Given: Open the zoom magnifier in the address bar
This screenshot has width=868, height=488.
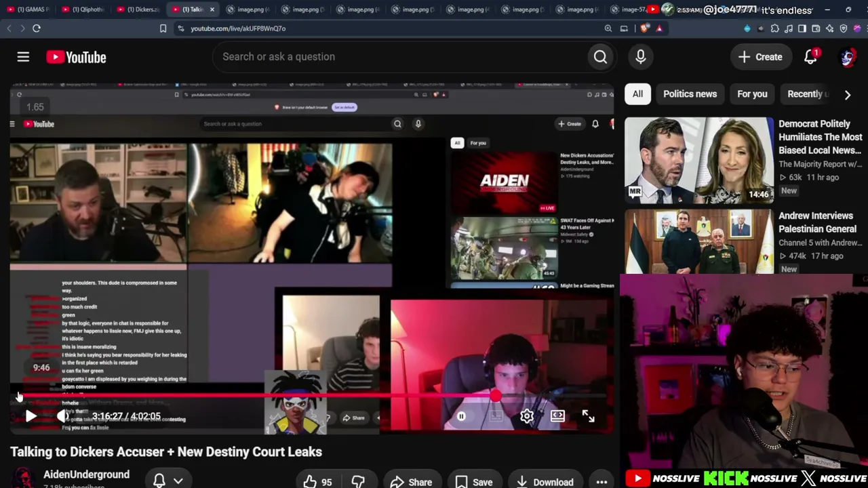Looking at the screenshot, I should pyautogui.click(x=608, y=28).
